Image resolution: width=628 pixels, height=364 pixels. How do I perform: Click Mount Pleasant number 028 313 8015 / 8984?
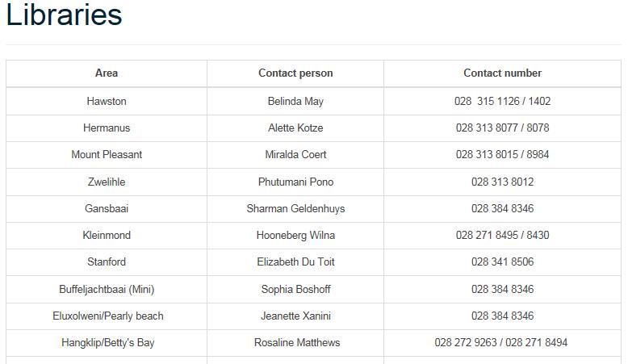click(502, 155)
